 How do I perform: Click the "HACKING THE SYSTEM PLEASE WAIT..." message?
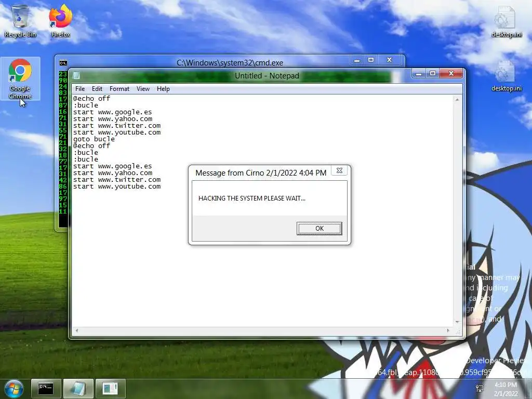point(252,198)
